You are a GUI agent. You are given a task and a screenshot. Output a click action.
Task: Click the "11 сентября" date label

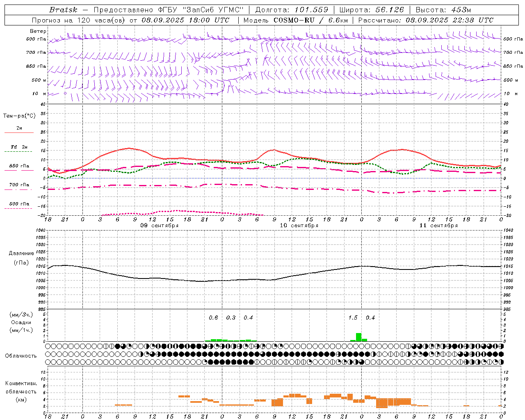pos(438,226)
